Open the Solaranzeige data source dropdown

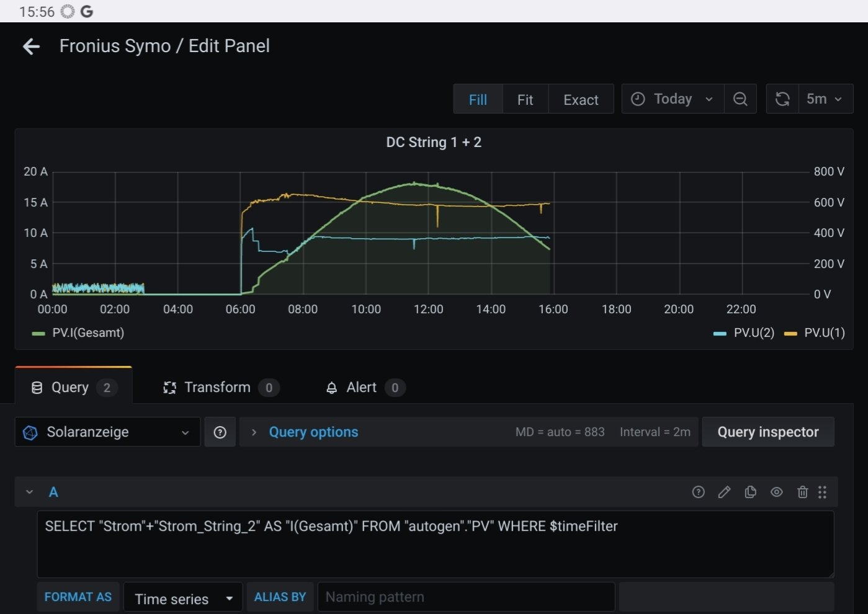pyautogui.click(x=107, y=432)
